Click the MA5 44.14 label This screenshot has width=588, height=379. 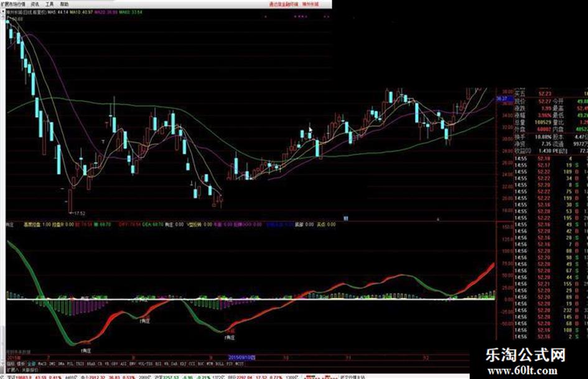(57, 12)
